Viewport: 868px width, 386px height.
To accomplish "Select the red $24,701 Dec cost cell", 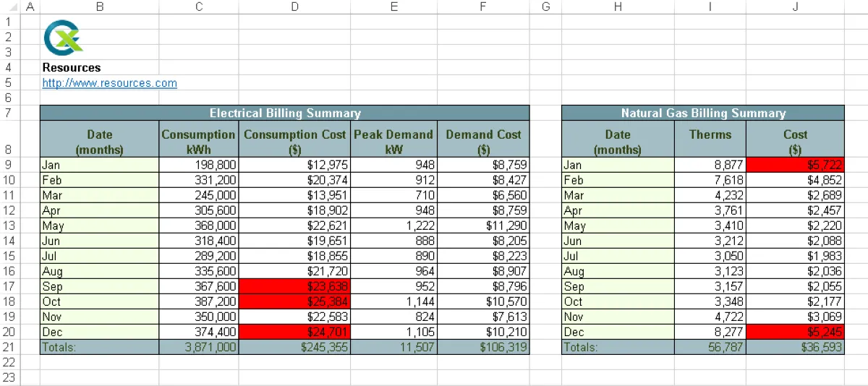I will 294,332.
